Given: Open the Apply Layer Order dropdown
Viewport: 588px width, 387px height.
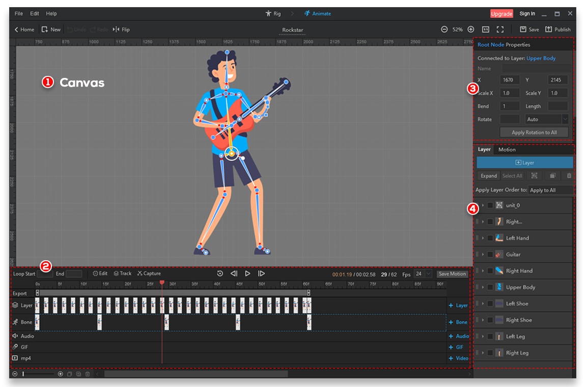Looking at the screenshot, I should [x=550, y=190].
